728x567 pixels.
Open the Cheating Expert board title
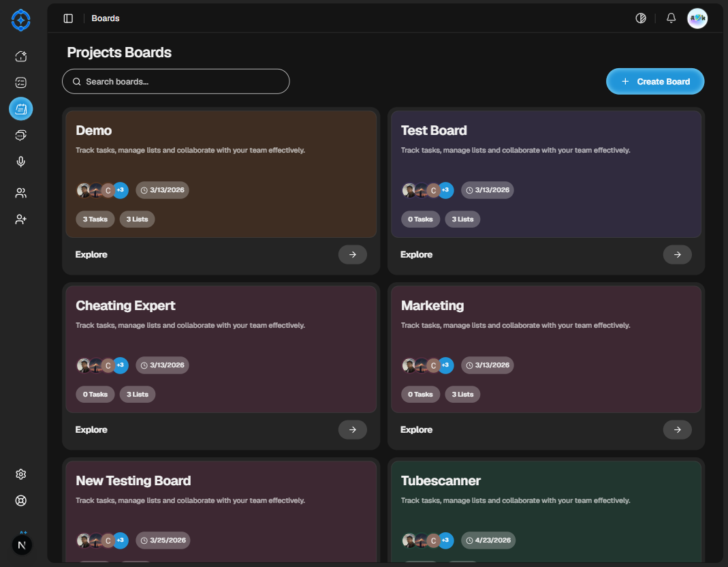125,306
